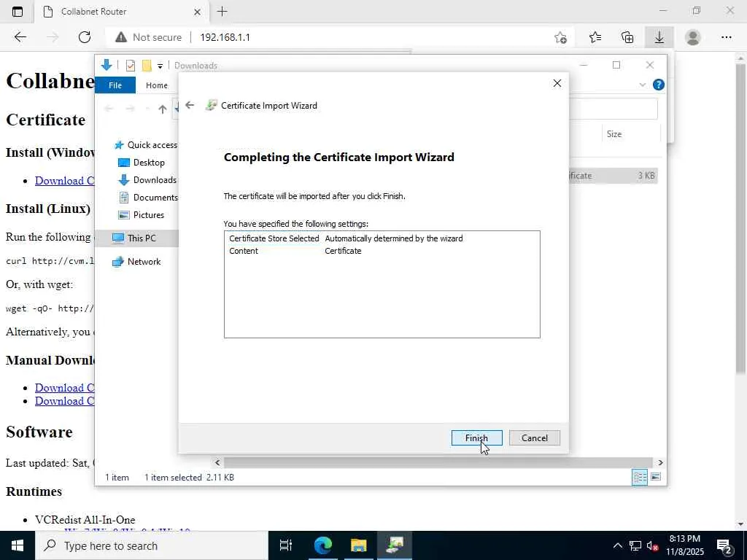Click the address bar showing 192.168.1.1
The image size is (747, 560).
click(x=225, y=37)
